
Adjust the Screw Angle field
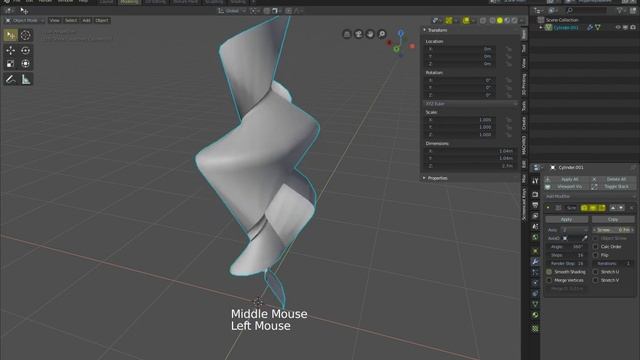pos(567,247)
